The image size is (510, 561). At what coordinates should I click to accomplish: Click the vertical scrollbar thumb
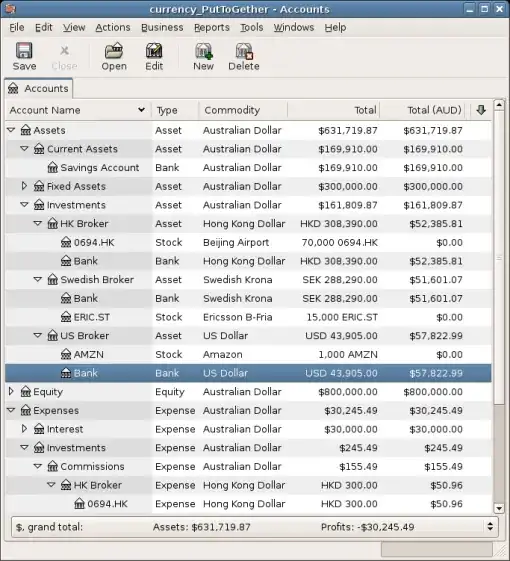point(499,258)
